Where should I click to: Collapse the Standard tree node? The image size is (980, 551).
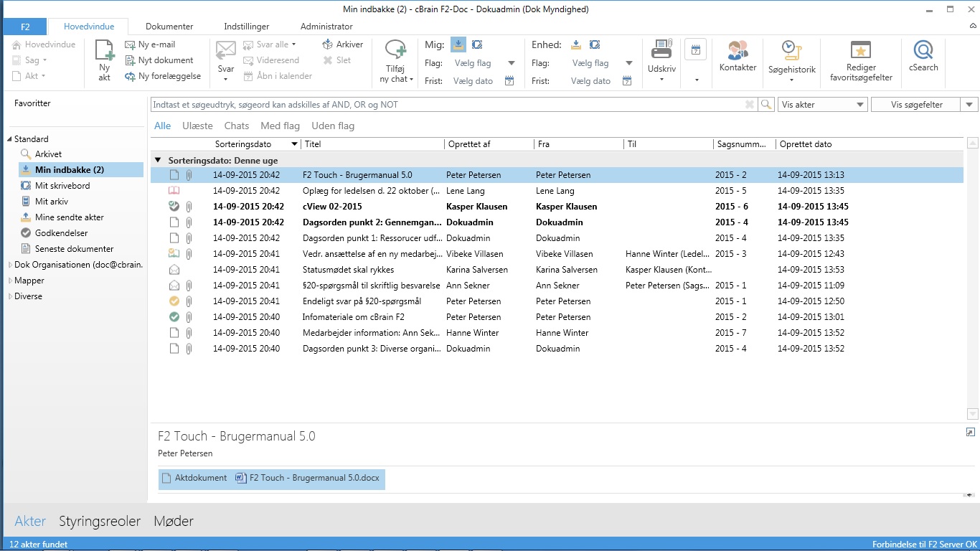[x=10, y=139]
